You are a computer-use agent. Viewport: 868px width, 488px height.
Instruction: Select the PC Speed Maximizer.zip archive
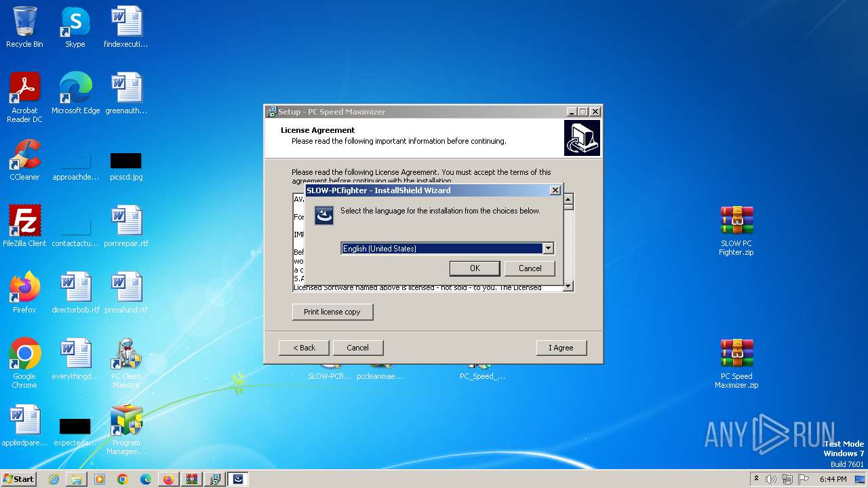tap(736, 363)
